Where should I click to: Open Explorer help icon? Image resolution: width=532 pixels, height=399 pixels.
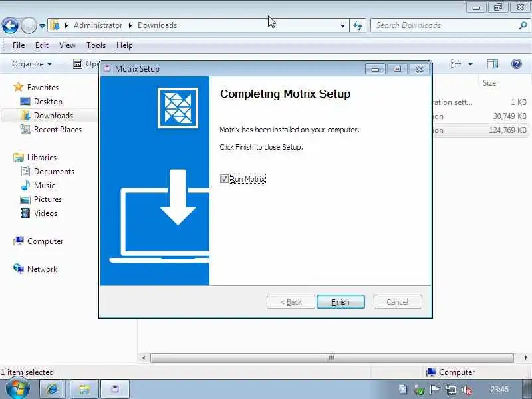click(x=517, y=64)
